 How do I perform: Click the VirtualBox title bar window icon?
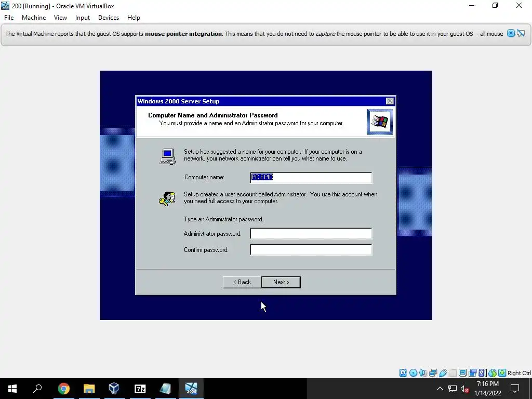point(5,6)
